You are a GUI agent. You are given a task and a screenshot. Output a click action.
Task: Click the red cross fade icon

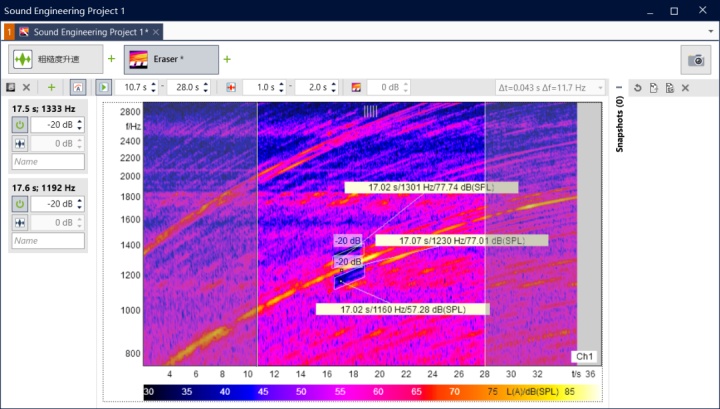(x=231, y=87)
